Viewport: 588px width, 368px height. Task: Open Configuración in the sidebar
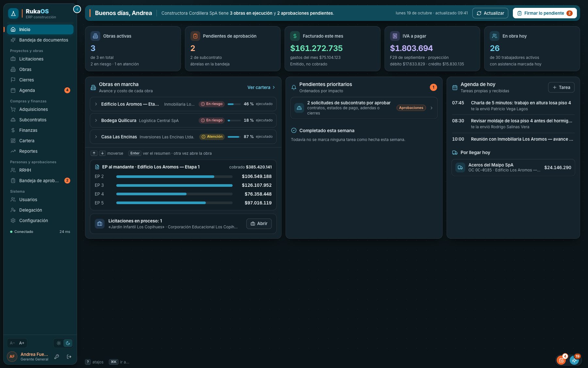click(x=40, y=220)
